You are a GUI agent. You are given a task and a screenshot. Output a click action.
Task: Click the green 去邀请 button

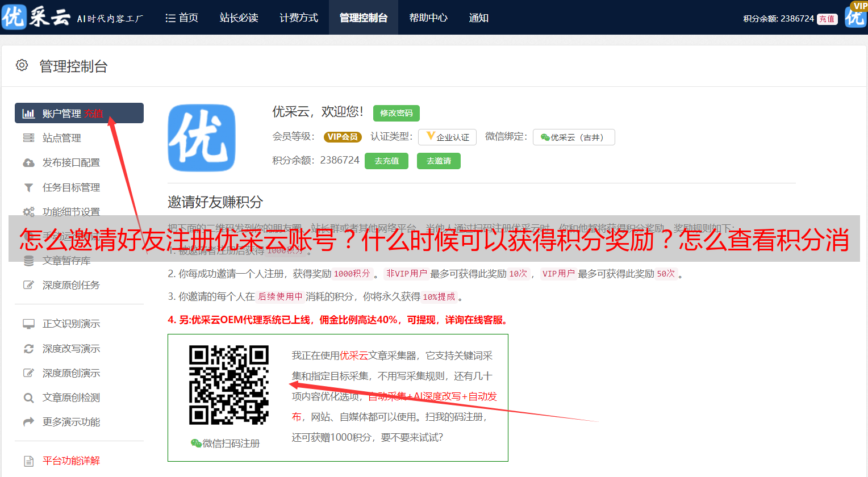coord(439,161)
